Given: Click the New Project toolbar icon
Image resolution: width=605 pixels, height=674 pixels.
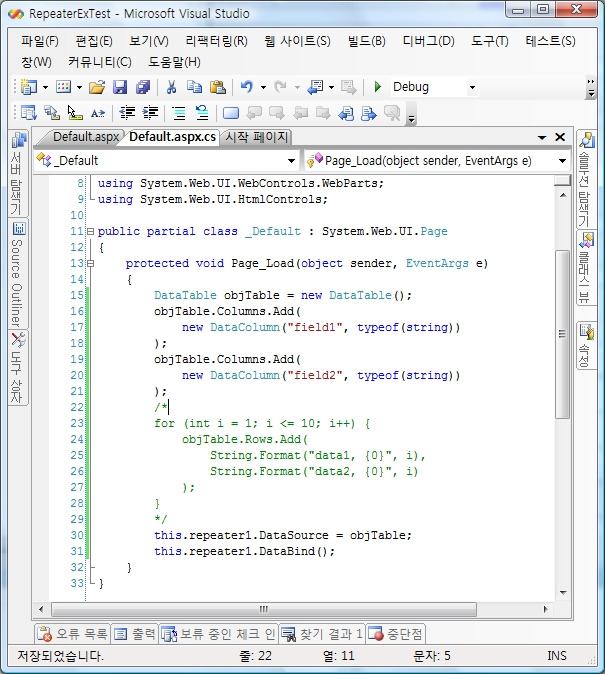Looking at the screenshot, I should point(29,87).
